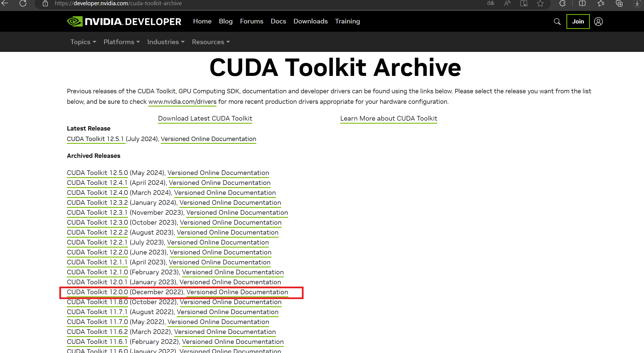Open favorites list icon
This screenshot has height=353, width=644.
tap(601, 3)
